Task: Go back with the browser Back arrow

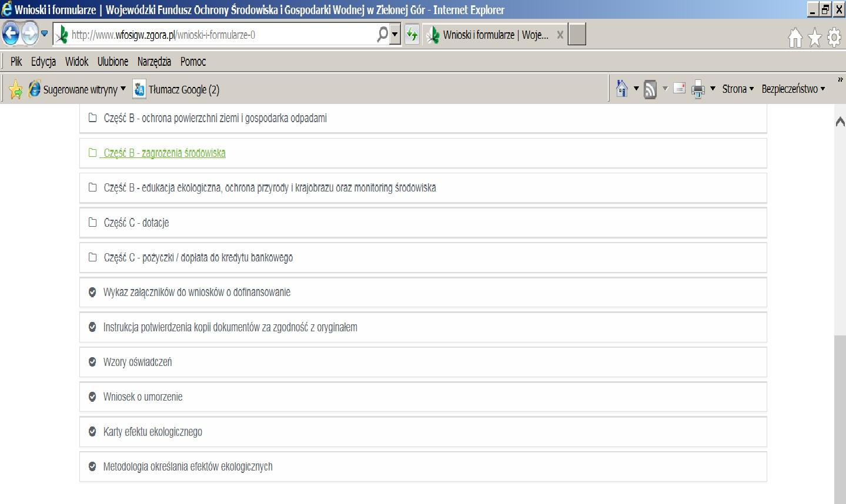Action: [11, 34]
